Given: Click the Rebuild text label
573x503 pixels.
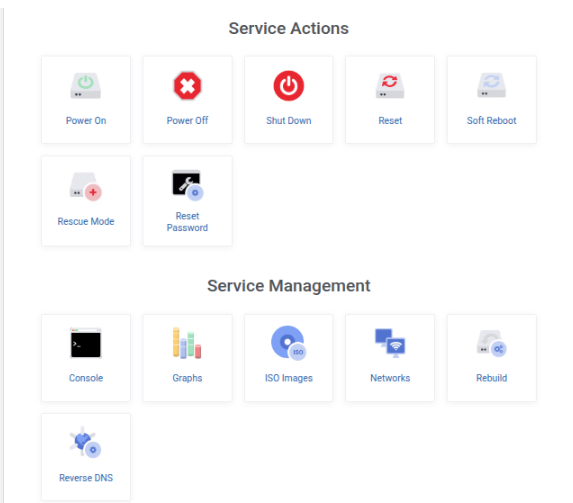Looking at the screenshot, I should point(492,378).
